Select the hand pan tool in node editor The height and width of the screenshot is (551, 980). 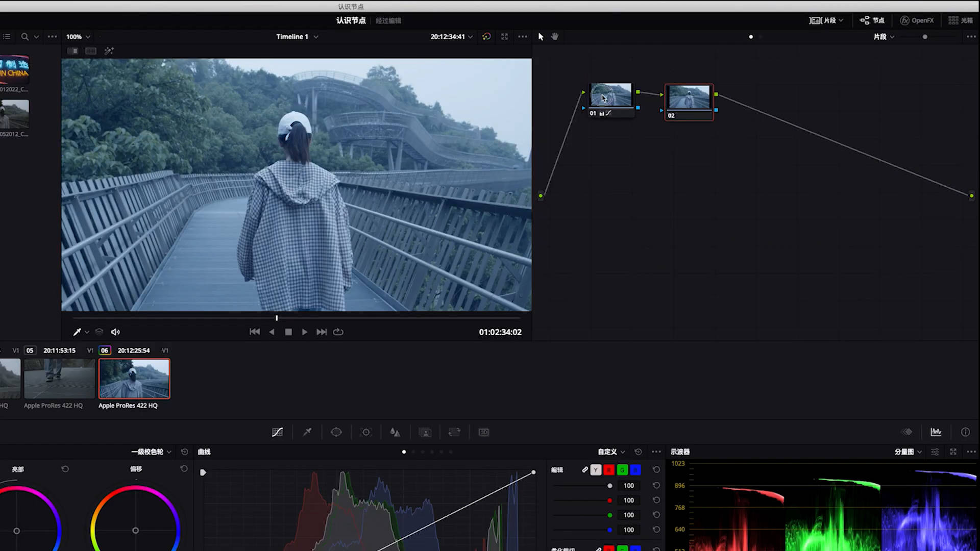[x=555, y=37]
